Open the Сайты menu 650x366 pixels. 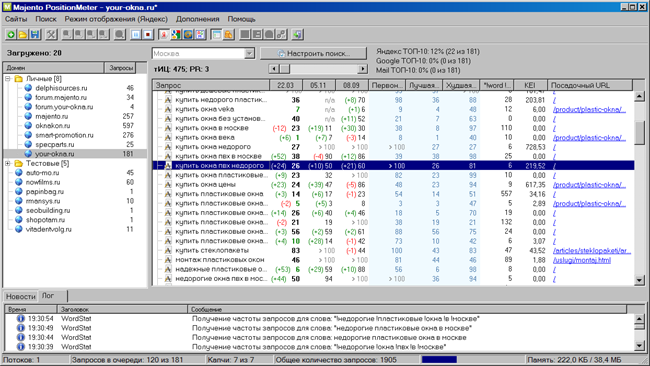coord(16,19)
